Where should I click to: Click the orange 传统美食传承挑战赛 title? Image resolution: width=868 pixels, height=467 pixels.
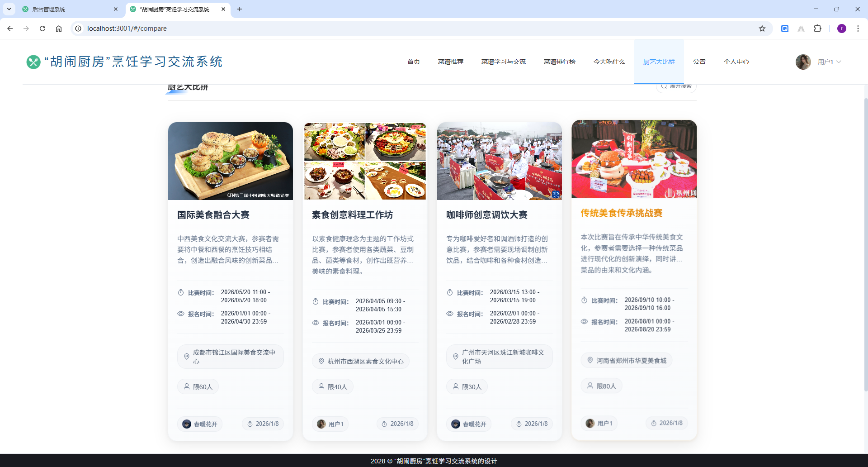click(622, 213)
